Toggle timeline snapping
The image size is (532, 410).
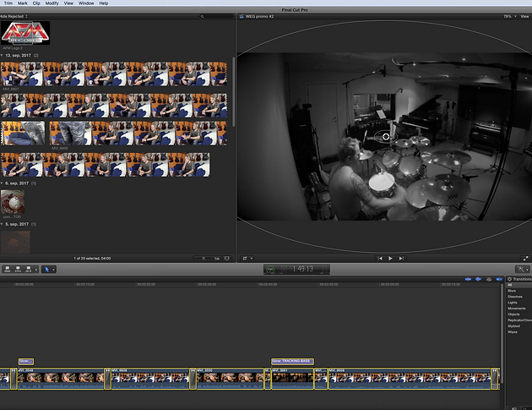[499, 279]
